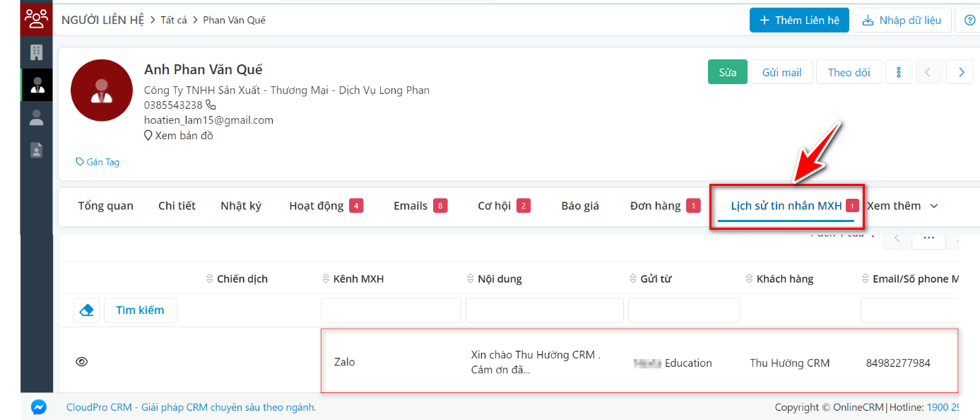Switch to the Emails tab
980x420 pixels.
click(x=412, y=205)
